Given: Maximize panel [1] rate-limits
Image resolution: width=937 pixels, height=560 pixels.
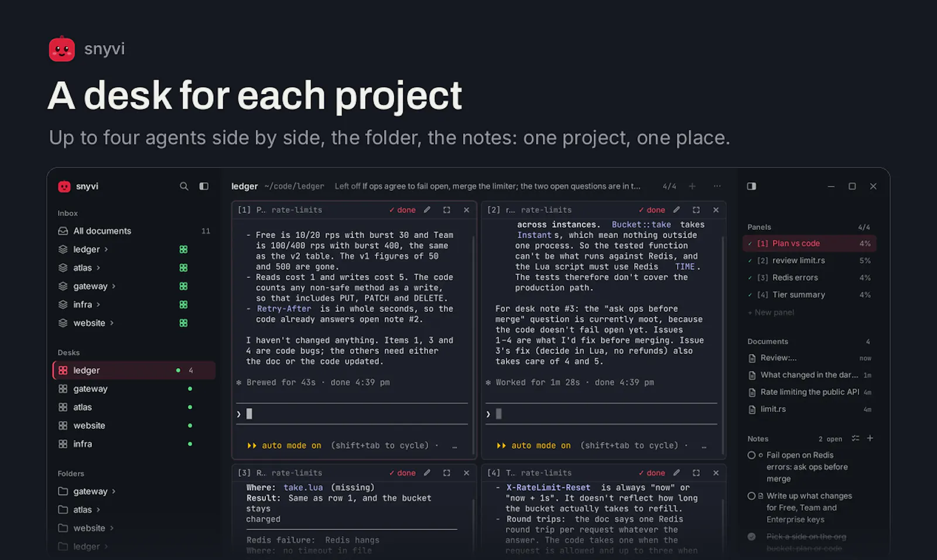Looking at the screenshot, I should pos(447,210).
